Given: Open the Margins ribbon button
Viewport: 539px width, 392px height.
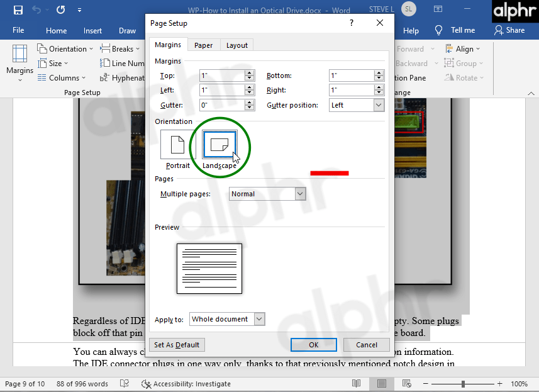Looking at the screenshot, I should click(19, 64).
